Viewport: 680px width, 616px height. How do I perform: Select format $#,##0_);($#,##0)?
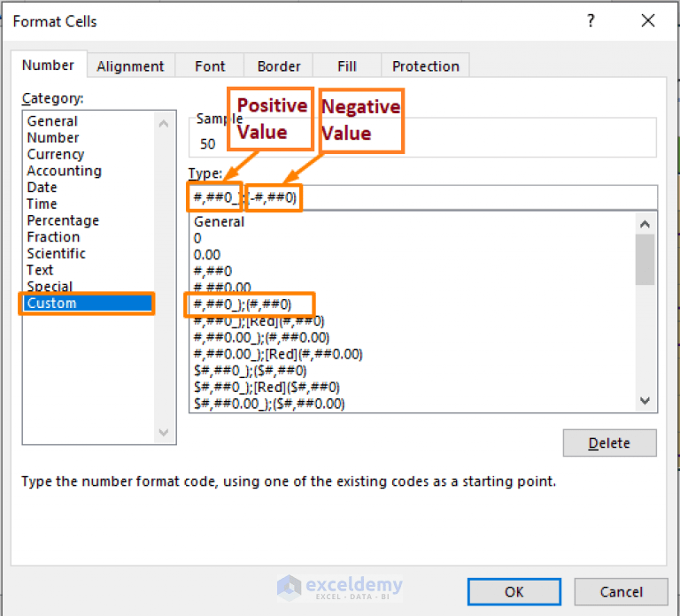tap(251, 370)
